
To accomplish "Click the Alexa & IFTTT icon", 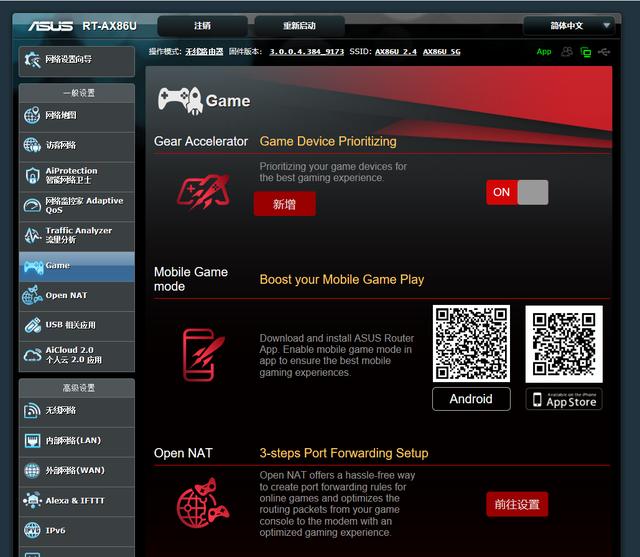I will 32,500.
